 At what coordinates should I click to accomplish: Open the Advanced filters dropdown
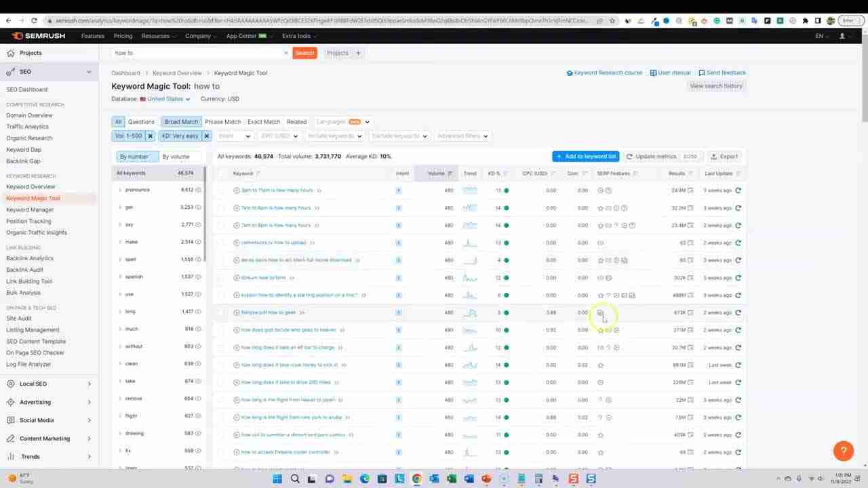[x=462, y=136]
